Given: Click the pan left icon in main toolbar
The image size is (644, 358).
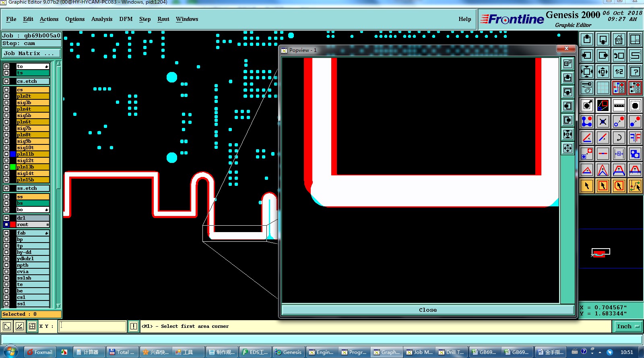Looking at the screenshot, I should [587, 56].
